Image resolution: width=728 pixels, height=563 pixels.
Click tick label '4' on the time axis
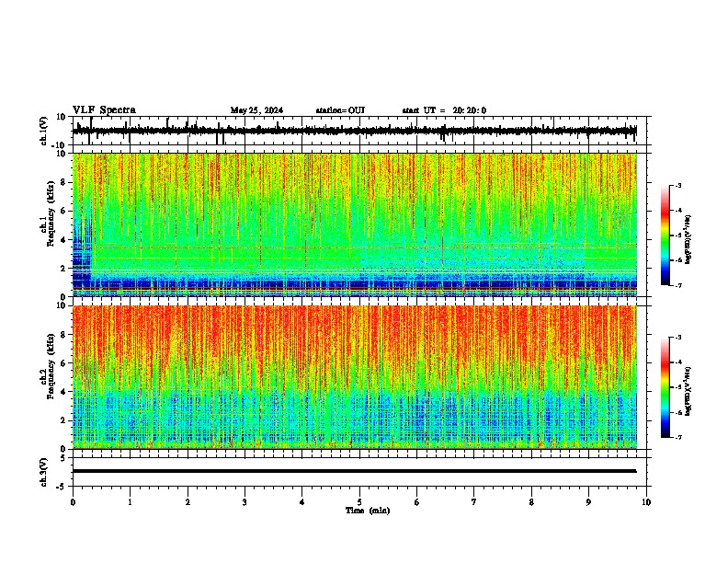[x=301, y=502]
